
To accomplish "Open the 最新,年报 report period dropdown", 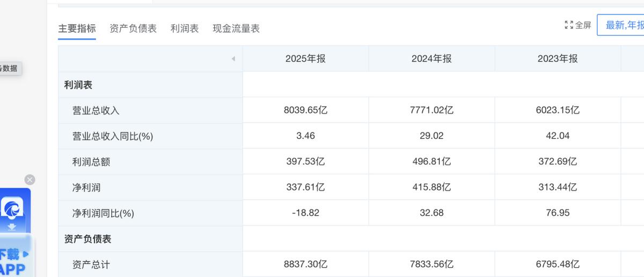I will 623,25.
